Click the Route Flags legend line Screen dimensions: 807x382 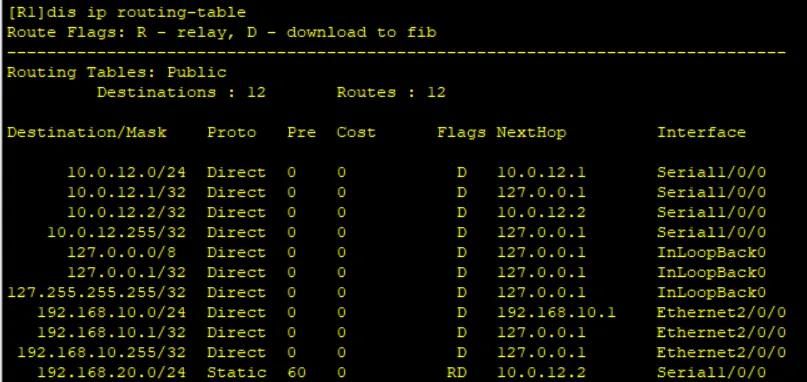[222, 32]
